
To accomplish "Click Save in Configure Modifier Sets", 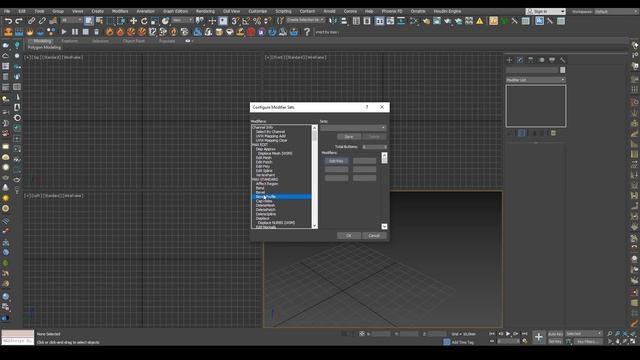I will 349,137.
